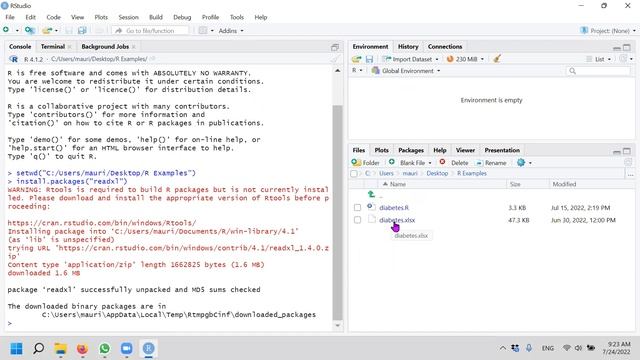640x360 pixels.
Task: Open the R language dropdown in Environment
Action: pos(357,71)
